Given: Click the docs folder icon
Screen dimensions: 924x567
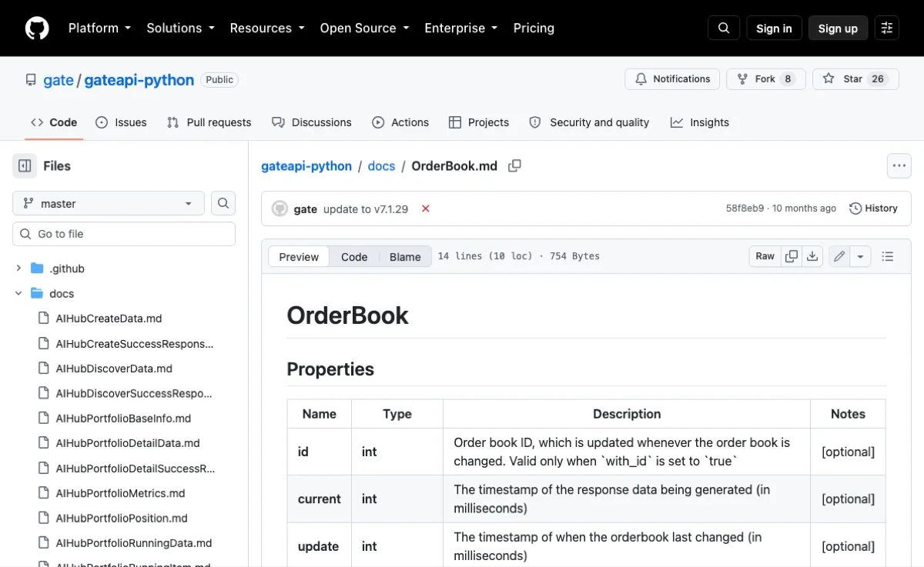Looking at the screenshot, I should pyautogui.click(x=37, y=294).
